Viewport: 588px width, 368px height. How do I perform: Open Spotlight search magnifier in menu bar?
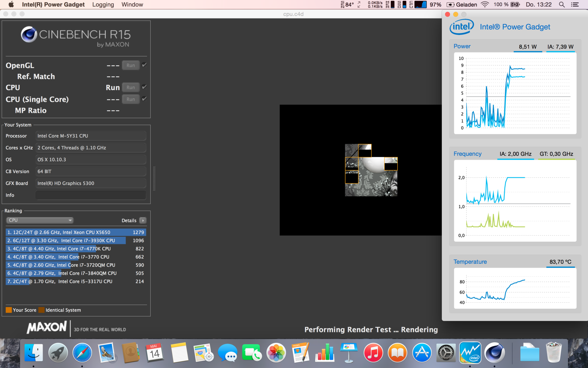click(562, 5)
